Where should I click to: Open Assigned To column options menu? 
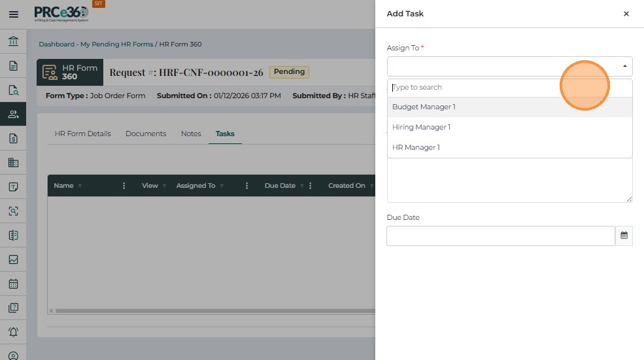(x=246, y=186)
